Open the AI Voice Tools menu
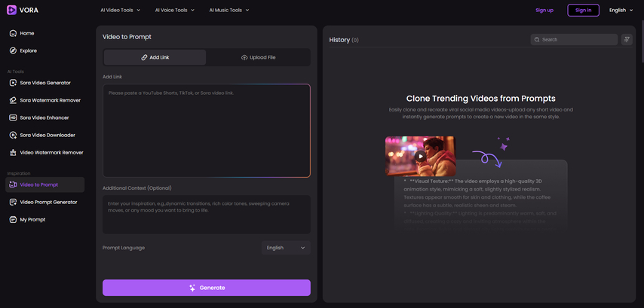The height and width of the screenshot is (308, 644). (175, 10)
